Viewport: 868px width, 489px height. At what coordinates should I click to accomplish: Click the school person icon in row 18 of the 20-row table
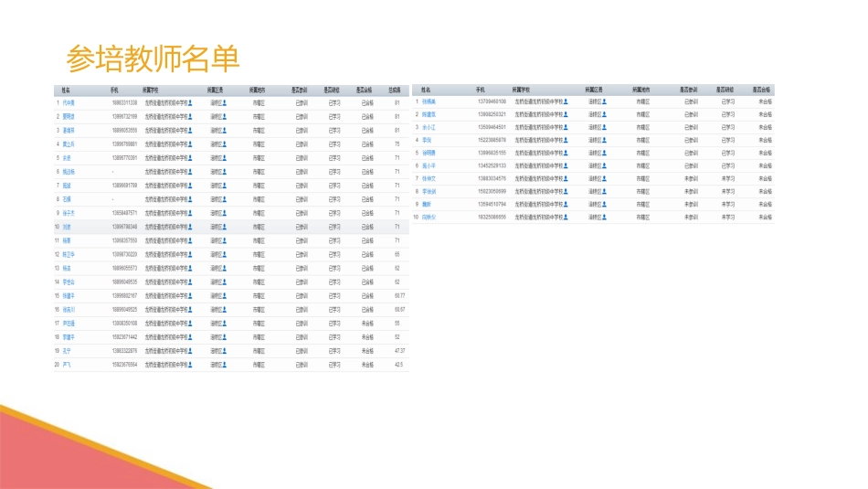pyautogui.click(x=190, y=337)
